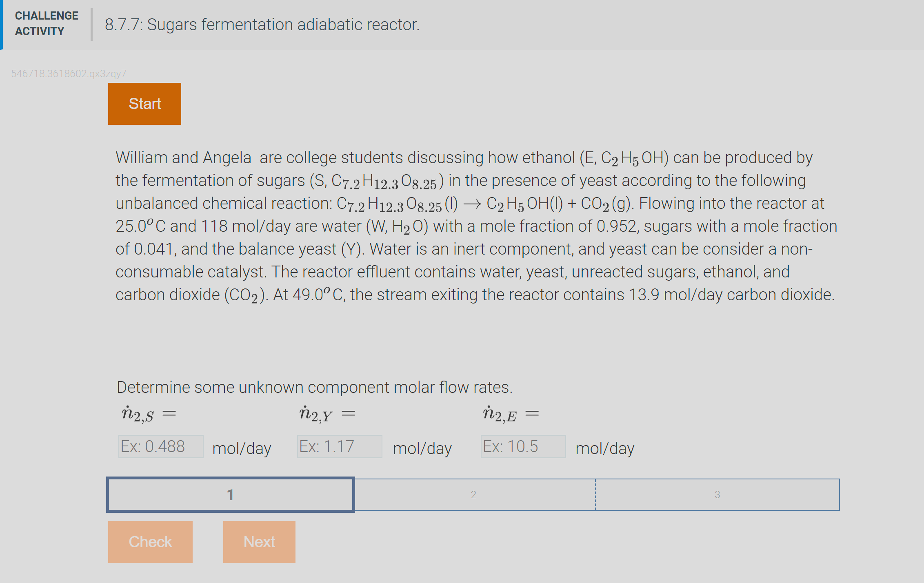Image resolution: width=924 pixels, height=583 pixels.
Task: Select the activity ID text 546718.3618602.qx3zqy7
Action: pyautogui.click(x=68, y=73)
